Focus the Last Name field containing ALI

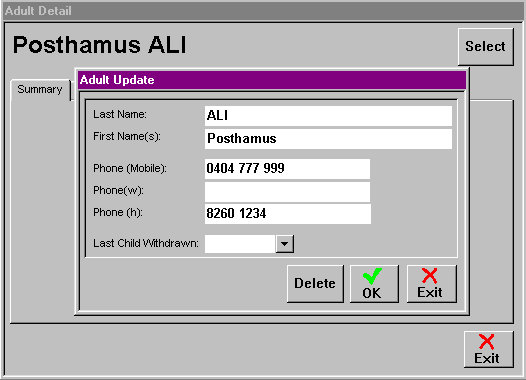pyautogui.click(x=328, y=116)
